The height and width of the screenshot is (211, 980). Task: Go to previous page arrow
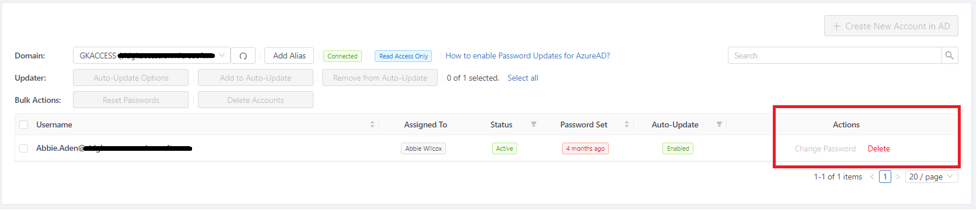pyautogui.click(x=872, y=177)
